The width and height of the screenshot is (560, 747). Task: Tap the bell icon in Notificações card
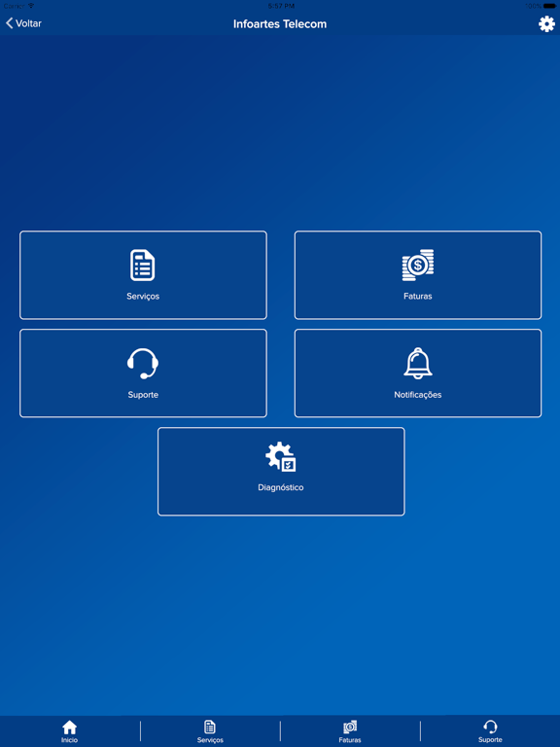point(418,364)
